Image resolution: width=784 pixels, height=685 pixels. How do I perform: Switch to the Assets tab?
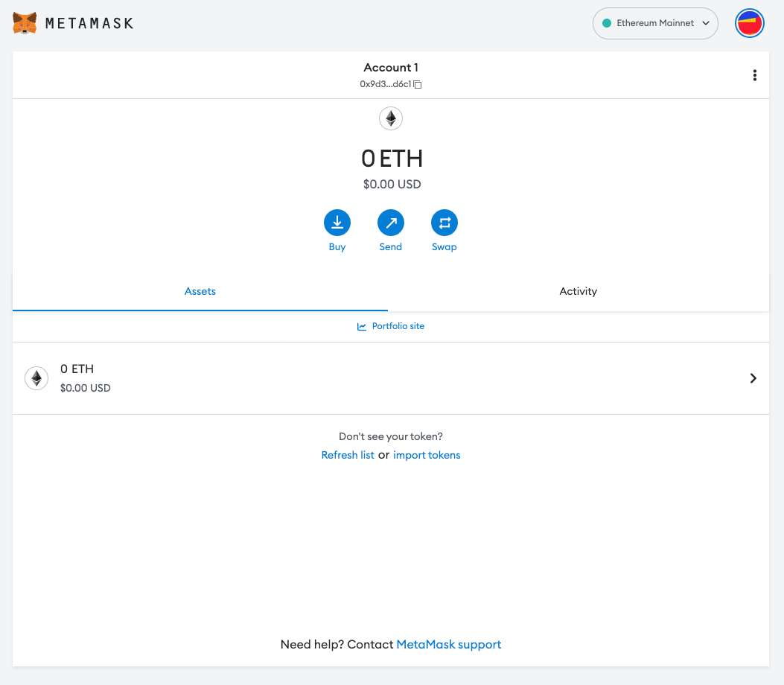200,291
